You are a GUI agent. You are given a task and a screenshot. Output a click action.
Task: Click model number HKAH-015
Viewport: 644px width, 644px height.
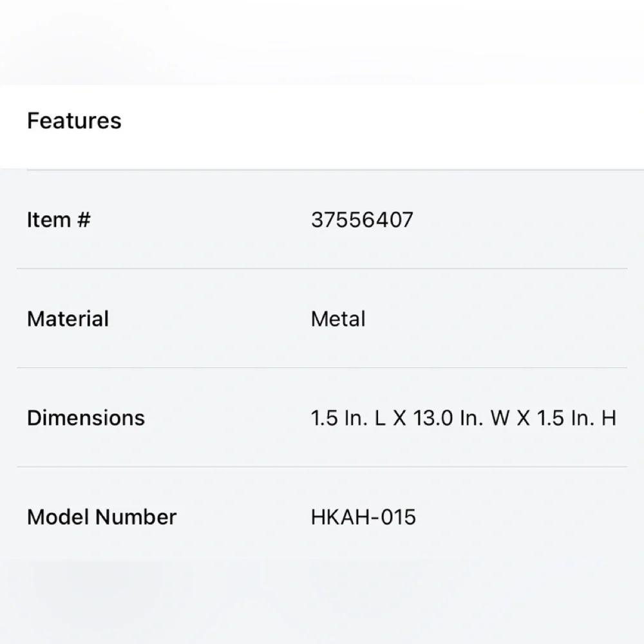click(x=363, y=516)
